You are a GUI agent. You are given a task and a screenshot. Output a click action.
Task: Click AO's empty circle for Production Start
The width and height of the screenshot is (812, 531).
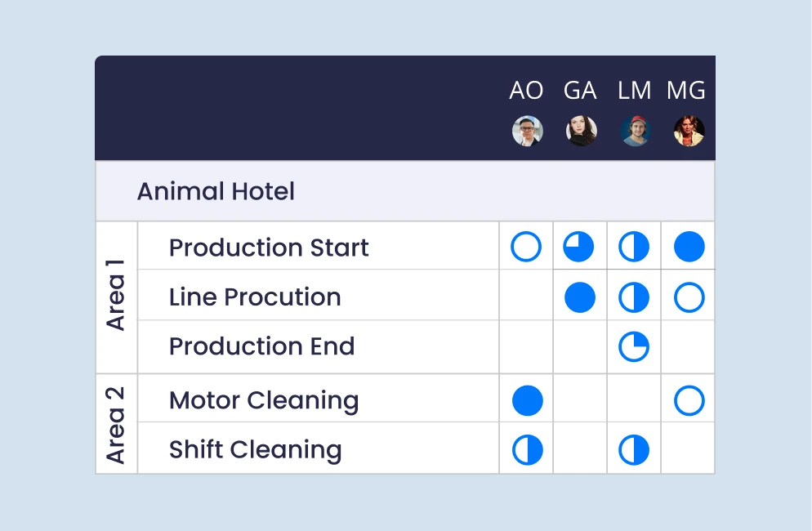coord(526,247)
